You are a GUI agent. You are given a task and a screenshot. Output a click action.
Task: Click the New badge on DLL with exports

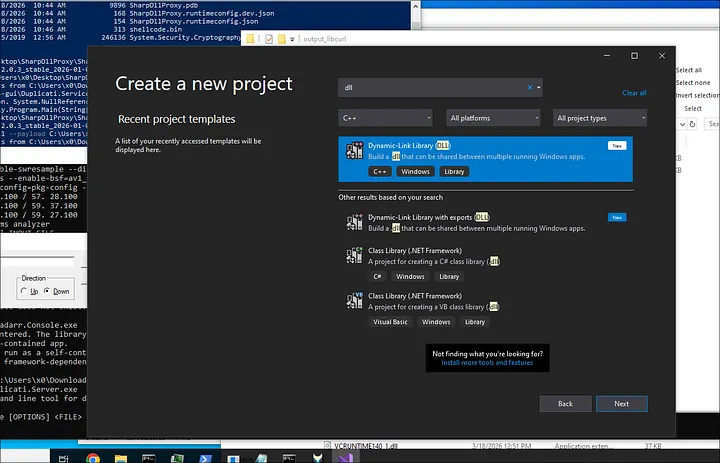(617, 217)
